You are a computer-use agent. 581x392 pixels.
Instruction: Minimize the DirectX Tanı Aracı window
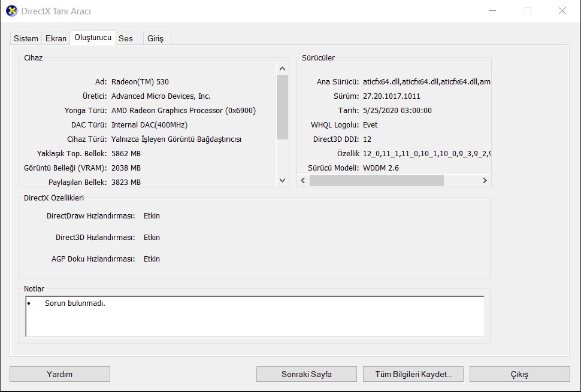coord(492,11)
